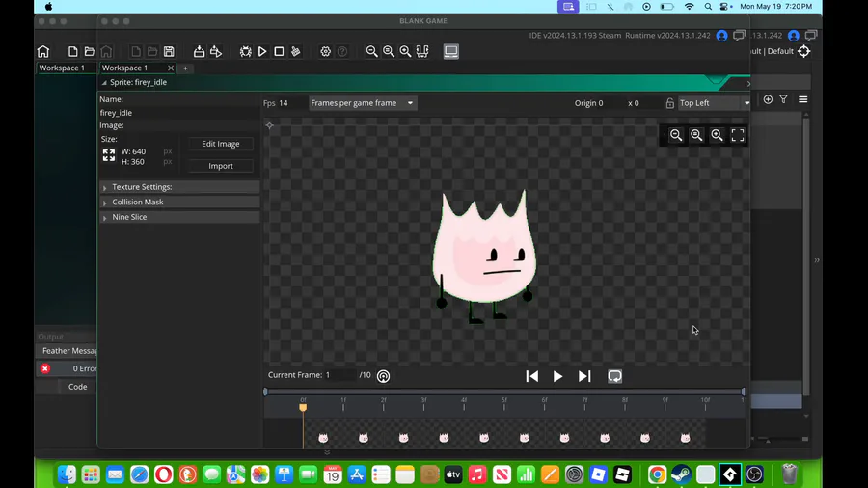Create a new project from toolbar
This screenshot has width=868, height=488.
point(72,51)
